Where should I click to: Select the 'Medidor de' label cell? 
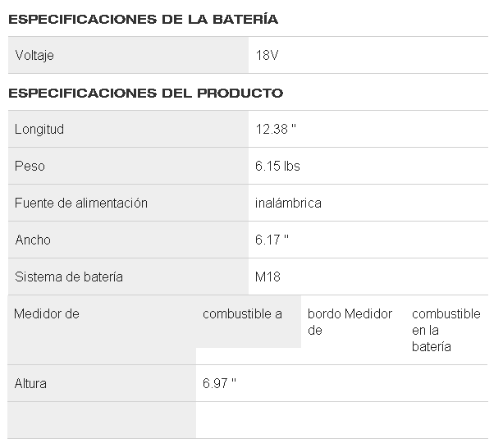point(48,313)
